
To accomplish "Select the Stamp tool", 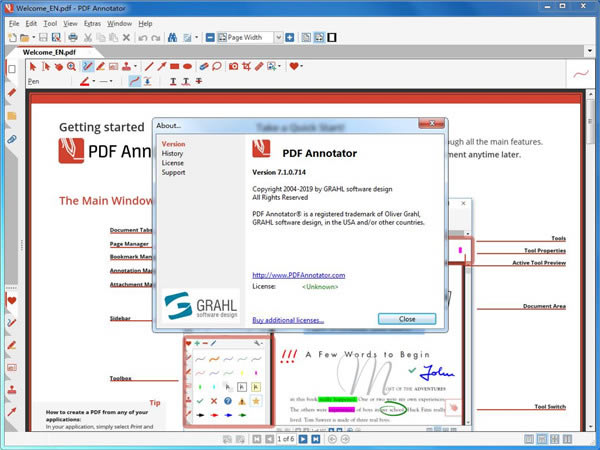I will (x=126, y=67).
